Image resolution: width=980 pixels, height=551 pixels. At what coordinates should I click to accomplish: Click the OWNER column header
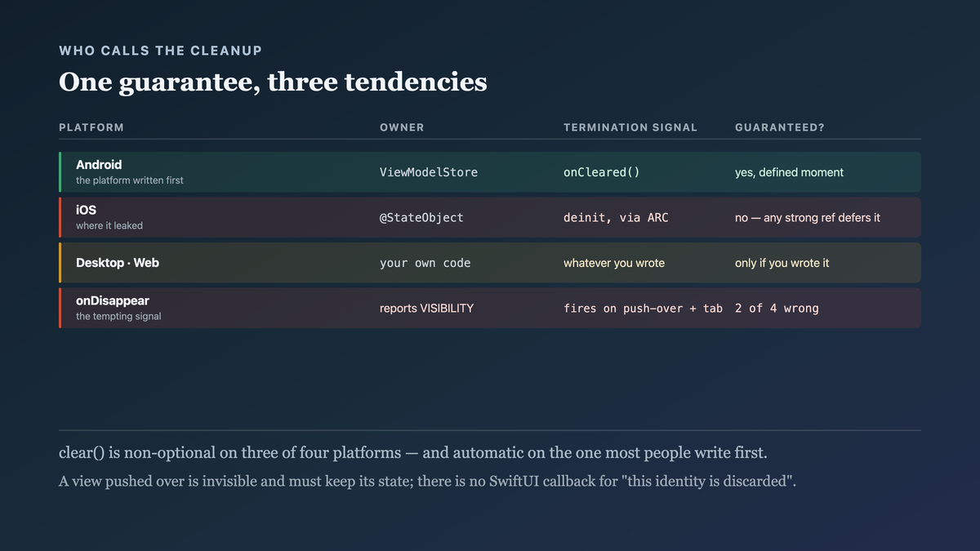[402, 127]
